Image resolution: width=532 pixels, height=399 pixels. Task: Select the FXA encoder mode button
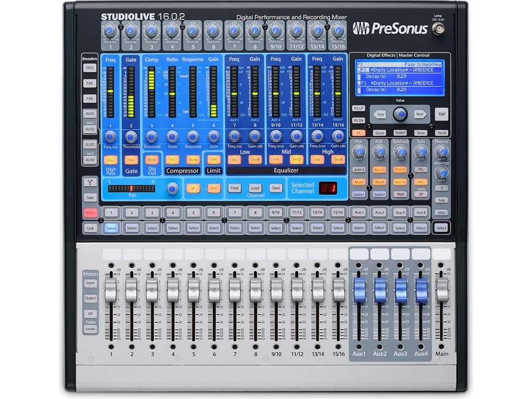[x=89, y=83]
